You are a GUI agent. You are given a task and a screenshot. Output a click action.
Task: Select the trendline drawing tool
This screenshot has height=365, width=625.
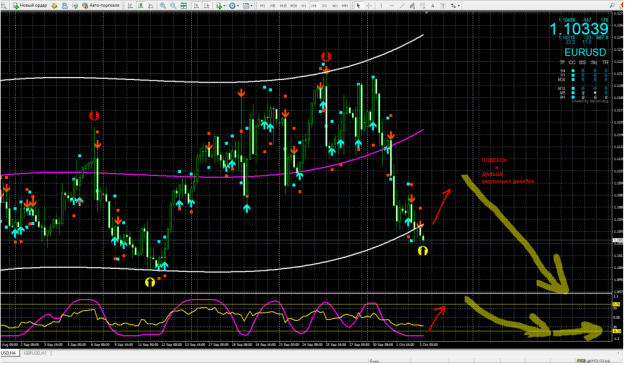pos(402,6)
